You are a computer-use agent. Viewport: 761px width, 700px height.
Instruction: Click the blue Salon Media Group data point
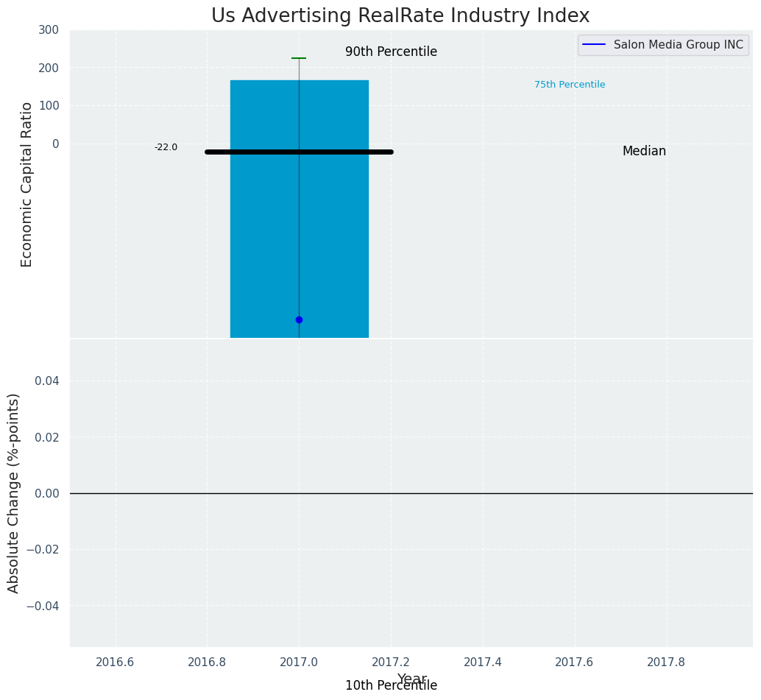pyautogui.click(x=299, y=319)
